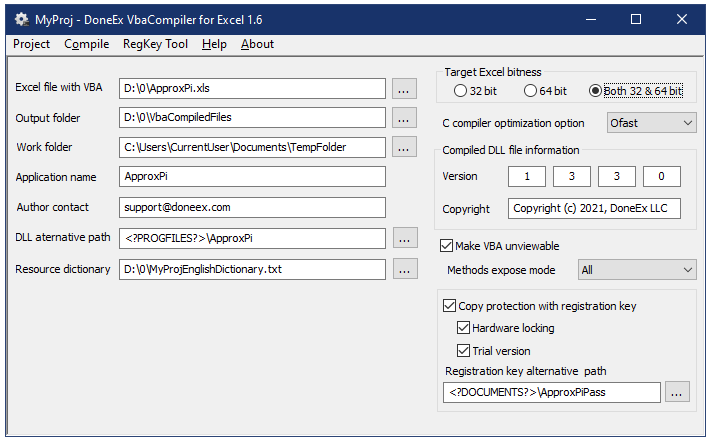Click the Application name field
715x441 pixels.
tap(252, 176)
